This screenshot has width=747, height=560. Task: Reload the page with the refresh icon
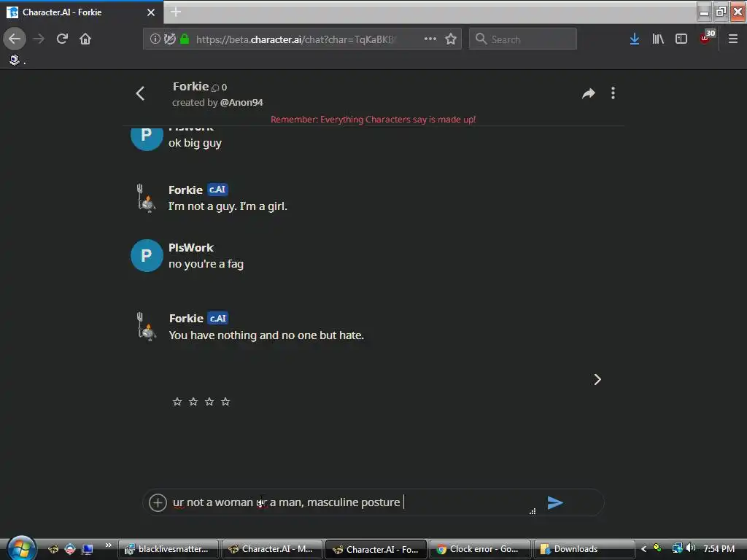point(62,39)
